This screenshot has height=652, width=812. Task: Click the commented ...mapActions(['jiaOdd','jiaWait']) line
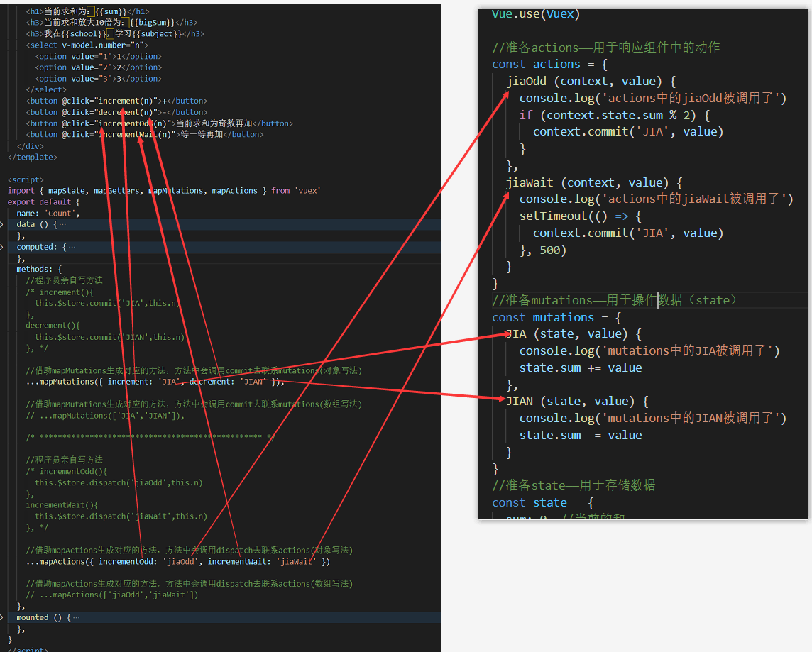click(x=112, y=595)
